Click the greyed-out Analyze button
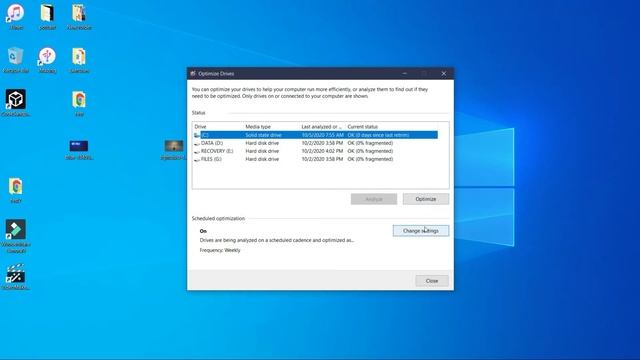 [374, 199]
